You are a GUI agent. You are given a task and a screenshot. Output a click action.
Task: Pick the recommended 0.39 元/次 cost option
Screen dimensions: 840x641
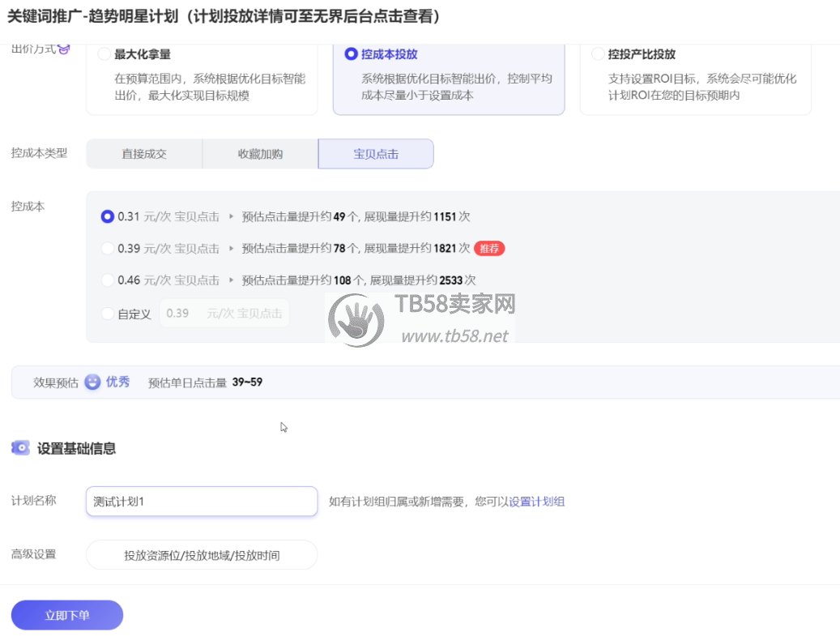107,249
